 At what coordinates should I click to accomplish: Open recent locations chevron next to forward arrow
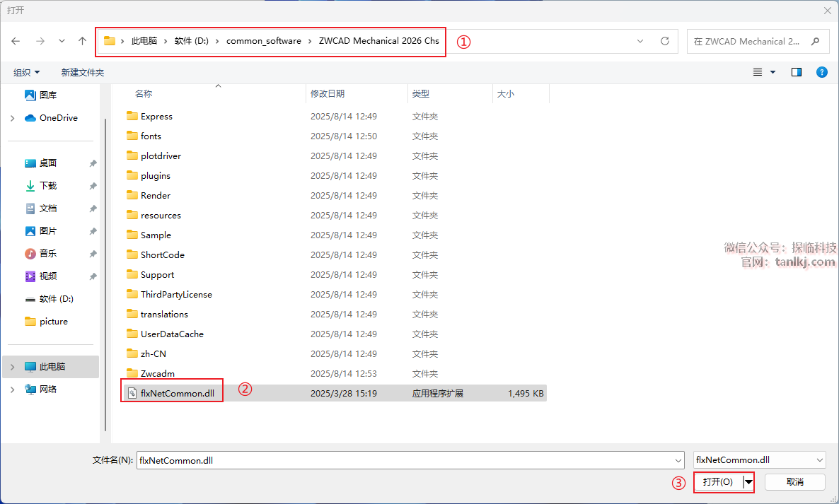[62, 41]
